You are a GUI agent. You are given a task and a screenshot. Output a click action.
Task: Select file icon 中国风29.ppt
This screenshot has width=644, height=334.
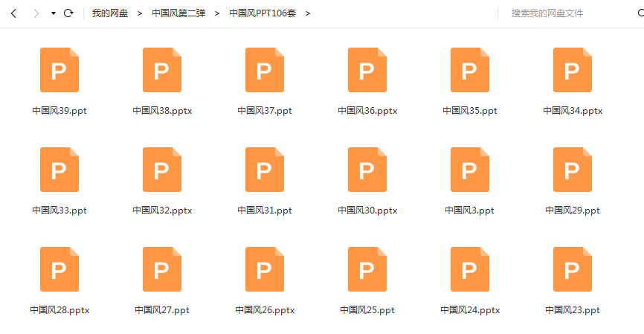tap(573, 170)
